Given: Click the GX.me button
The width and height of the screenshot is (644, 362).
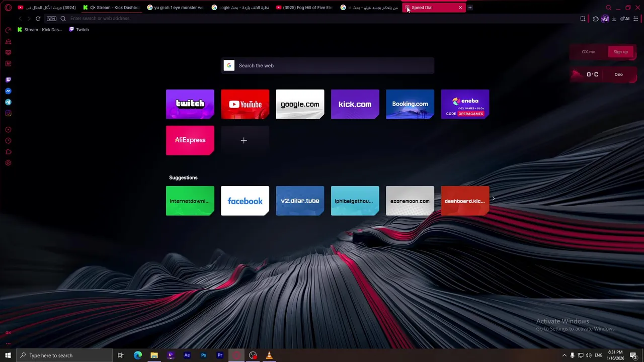Looking at the screenshot, I should (588, 52).
